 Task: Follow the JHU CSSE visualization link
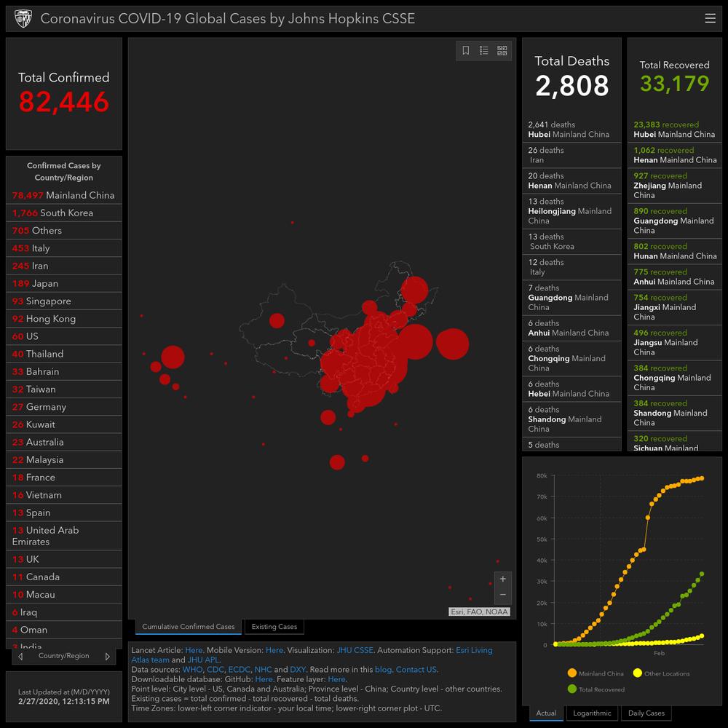click(355, 650)
